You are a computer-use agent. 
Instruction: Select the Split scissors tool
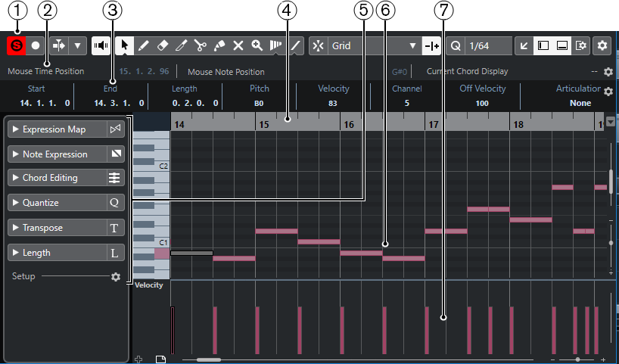tap(200, 46)
